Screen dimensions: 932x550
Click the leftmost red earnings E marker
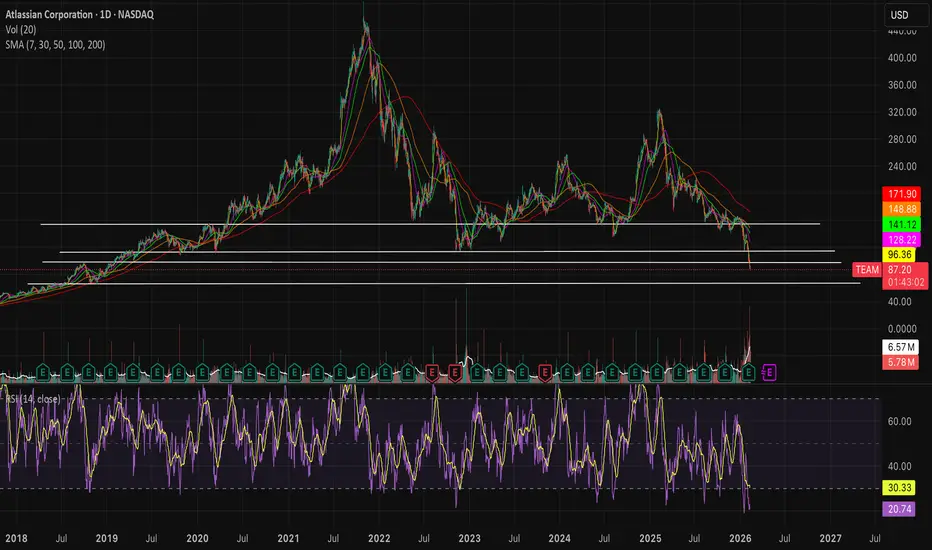pos(432,373)
